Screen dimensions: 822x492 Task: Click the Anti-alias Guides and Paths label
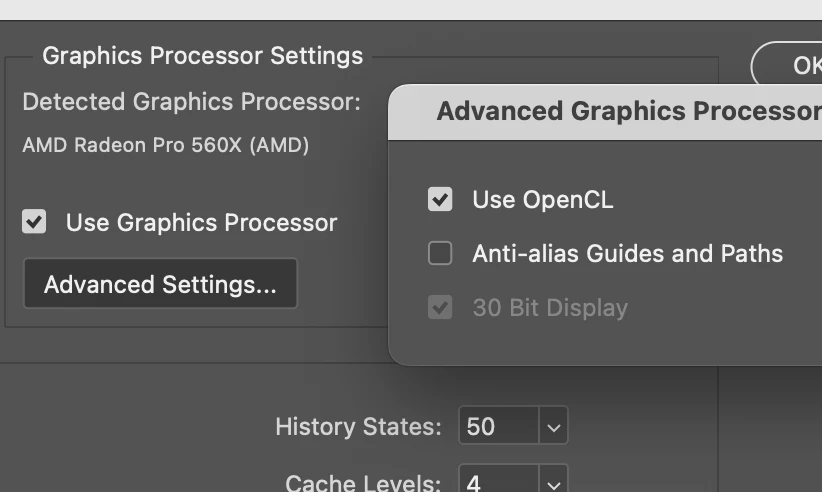pyautogui.click(x=627, y=253)
